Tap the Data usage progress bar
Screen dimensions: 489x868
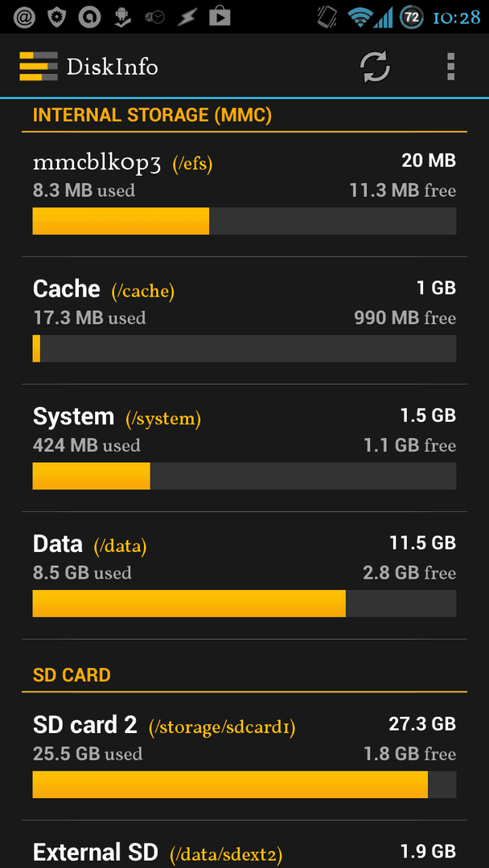[x=244, y=604]
